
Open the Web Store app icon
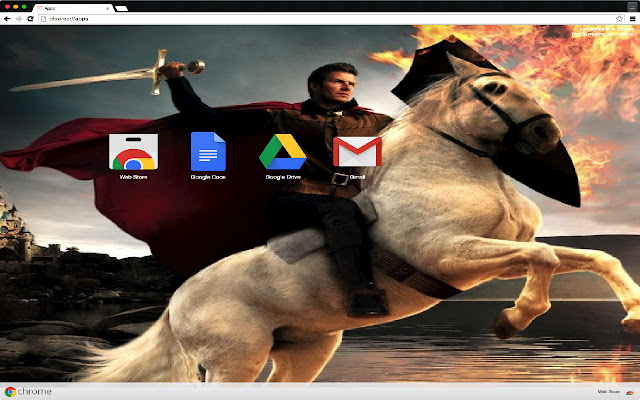(133, 152)
